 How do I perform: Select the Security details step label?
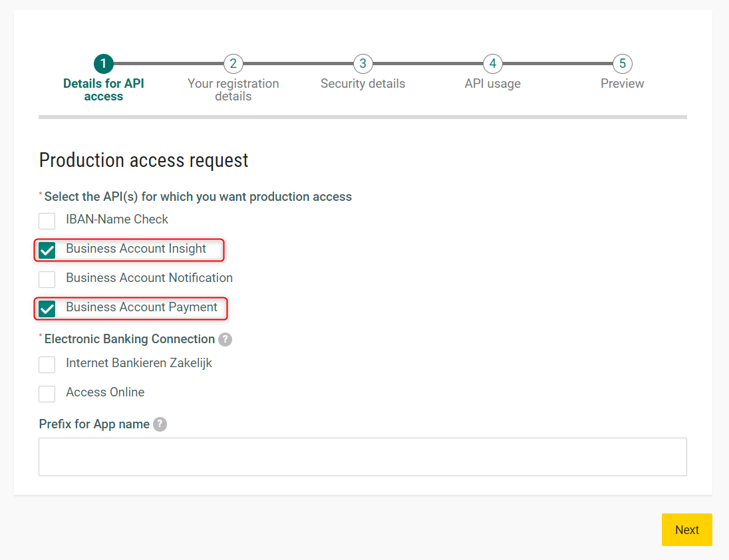pos(363,83)
